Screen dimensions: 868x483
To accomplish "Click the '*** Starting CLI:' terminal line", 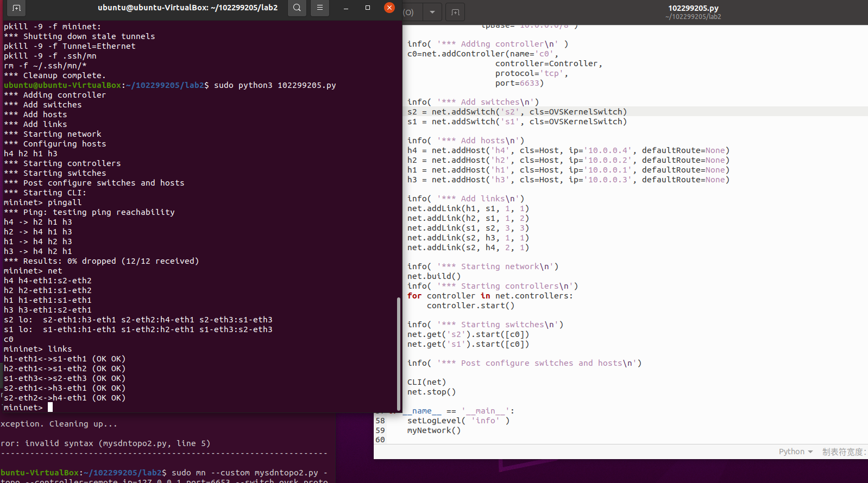I will pos(45,193).
